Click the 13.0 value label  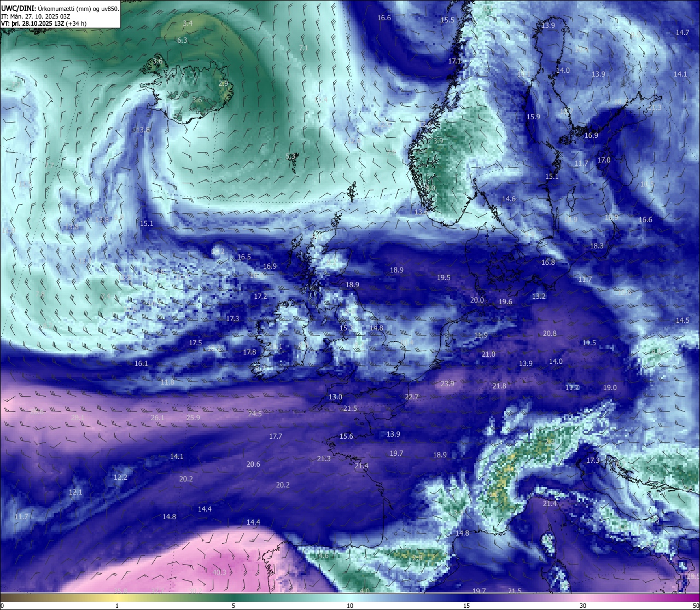[335, 397]
